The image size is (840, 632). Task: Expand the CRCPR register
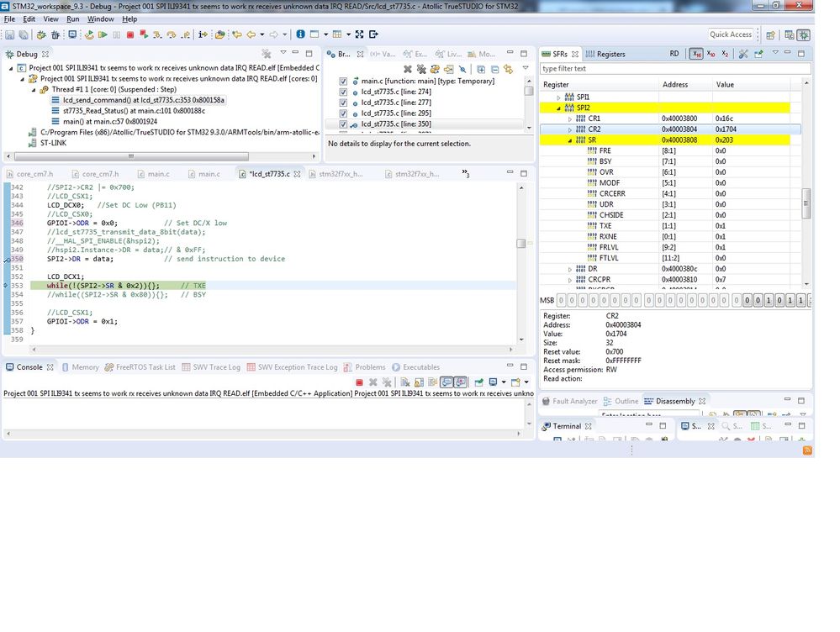coord(569,280)
